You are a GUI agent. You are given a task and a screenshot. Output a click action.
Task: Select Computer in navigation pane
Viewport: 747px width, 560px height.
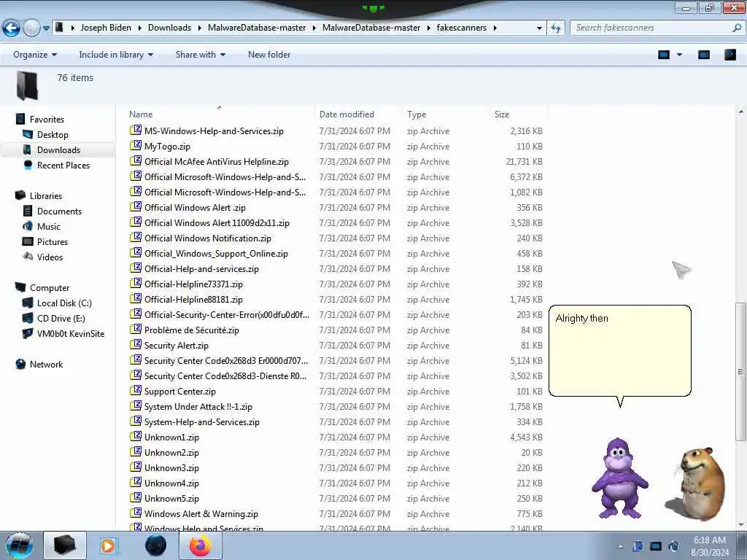click(50, 287)
